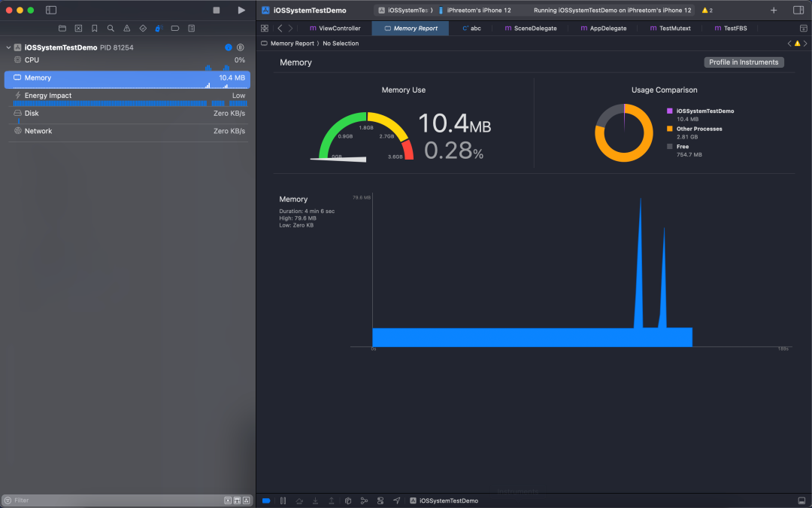This screenshot has height=508, width=812.
Task: Open Debug View Hierarchy
Action: click(348, 500)
